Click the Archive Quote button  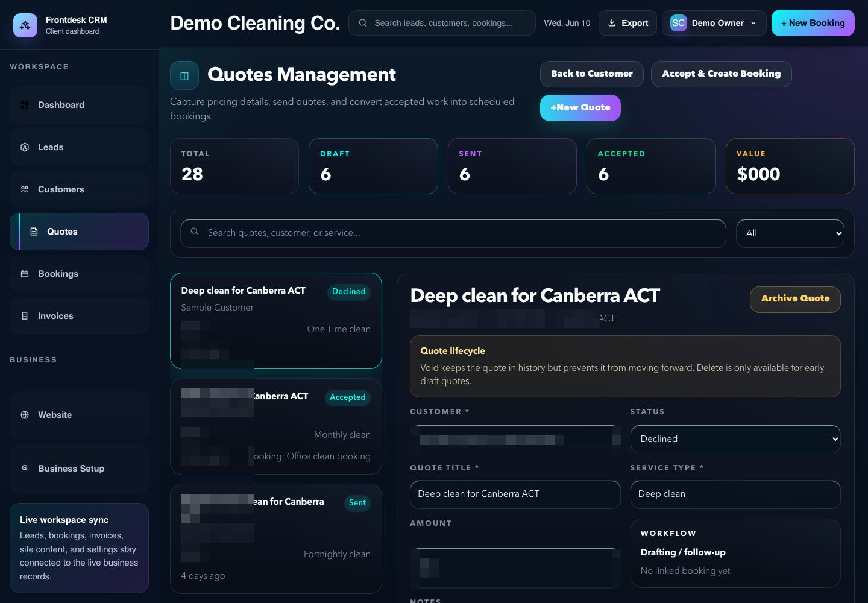coord(795,300)
